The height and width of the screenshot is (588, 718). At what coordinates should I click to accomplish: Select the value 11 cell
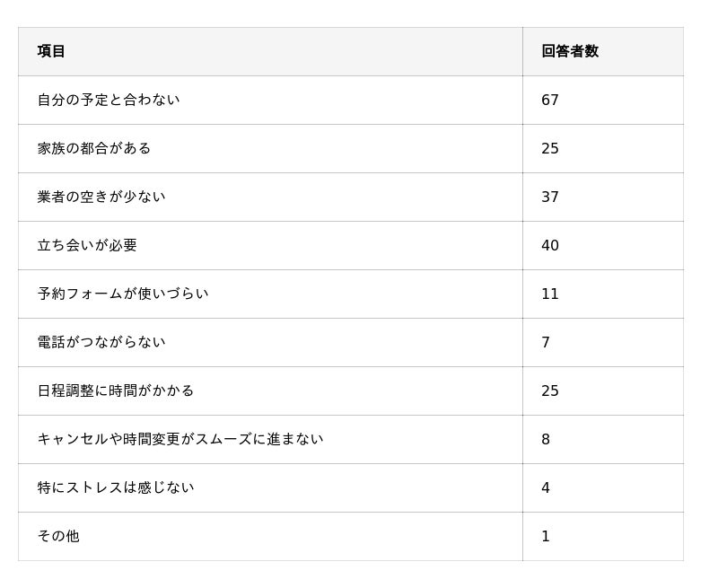(x=550, y=294)
